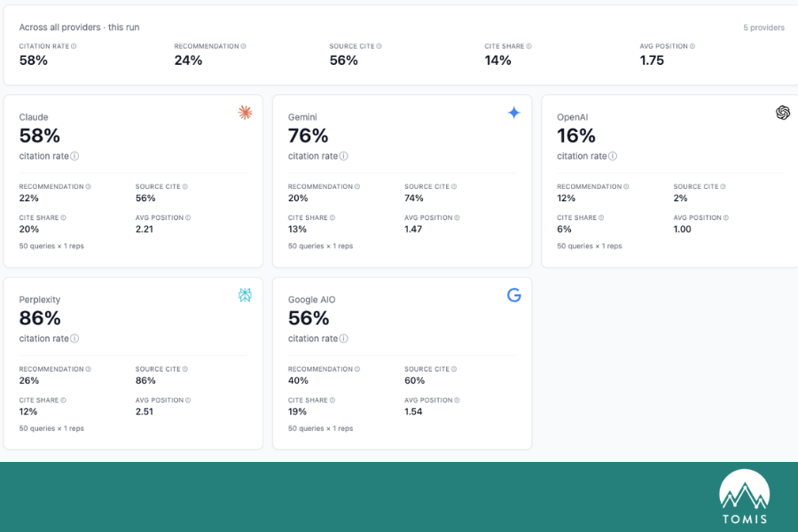Show Perplexity Cite Share info icon
The image size is (798, 532).
[x=64, y=400]
